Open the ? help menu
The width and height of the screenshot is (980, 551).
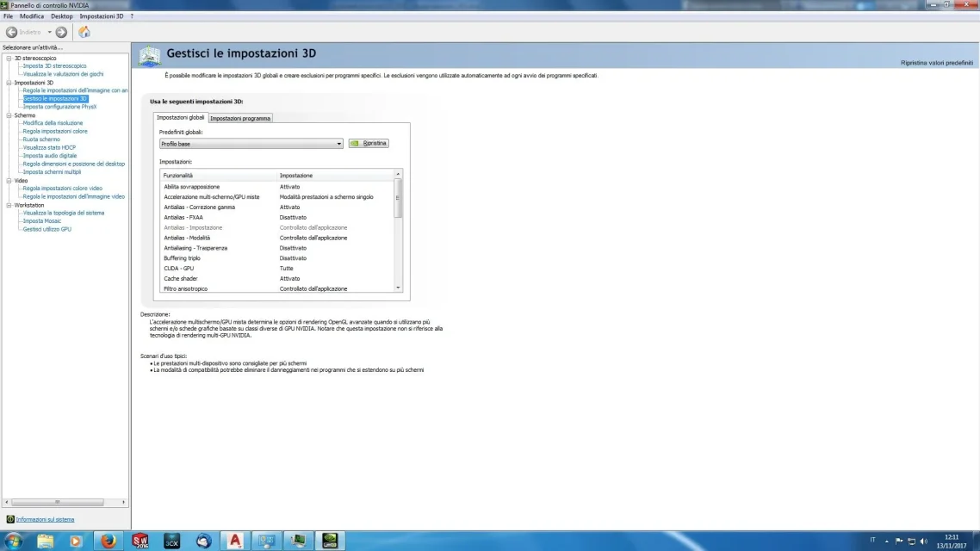coord(132,16)
